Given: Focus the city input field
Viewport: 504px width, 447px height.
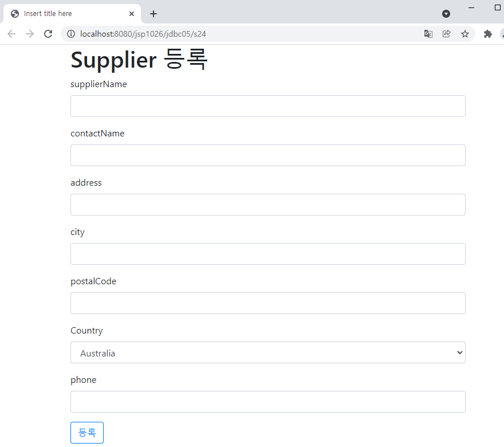Looking at the screenshot, I should pos(268,254).
